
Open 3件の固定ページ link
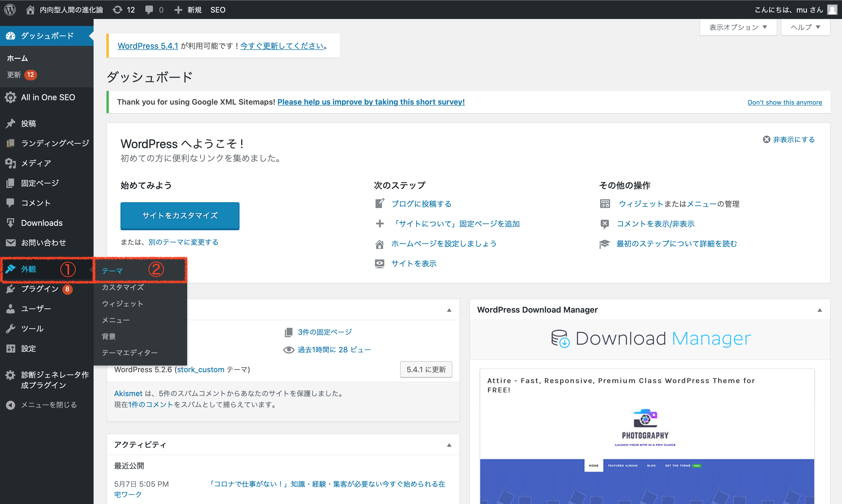[x=325, y=332]
